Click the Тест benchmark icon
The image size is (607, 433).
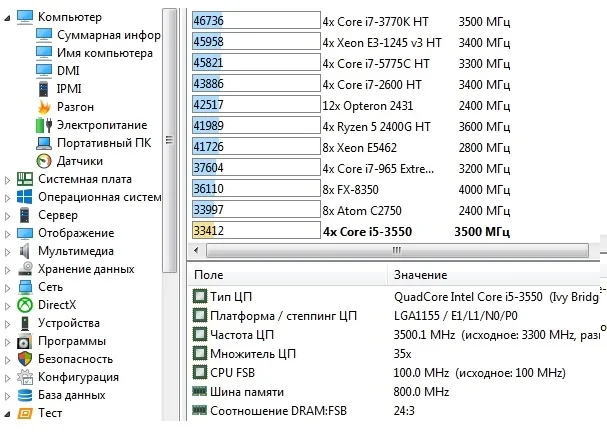(25, 413)
